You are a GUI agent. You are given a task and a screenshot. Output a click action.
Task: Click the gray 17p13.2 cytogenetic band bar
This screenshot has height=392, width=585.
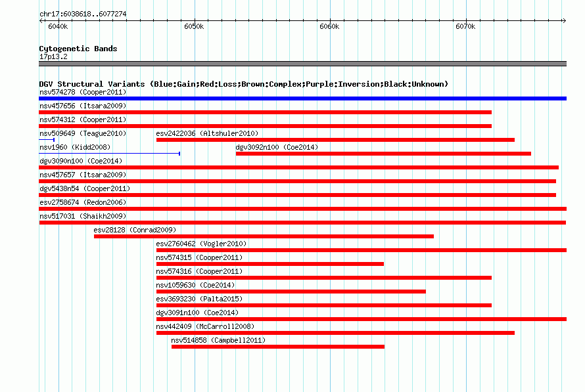(302, 64)
